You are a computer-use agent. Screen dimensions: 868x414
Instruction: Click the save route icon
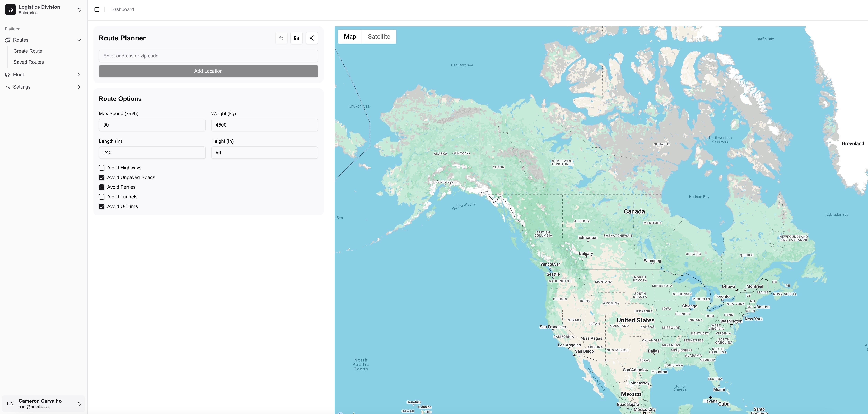[x=297, y=38]
